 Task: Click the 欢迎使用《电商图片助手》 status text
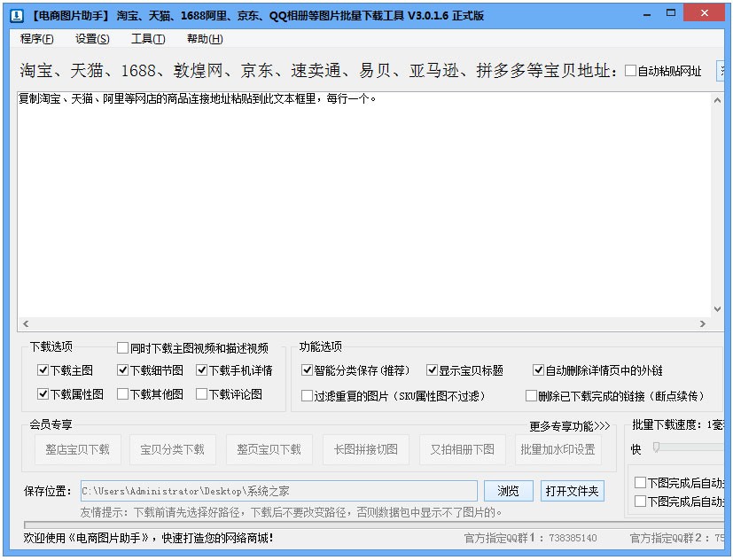(148, 538)
